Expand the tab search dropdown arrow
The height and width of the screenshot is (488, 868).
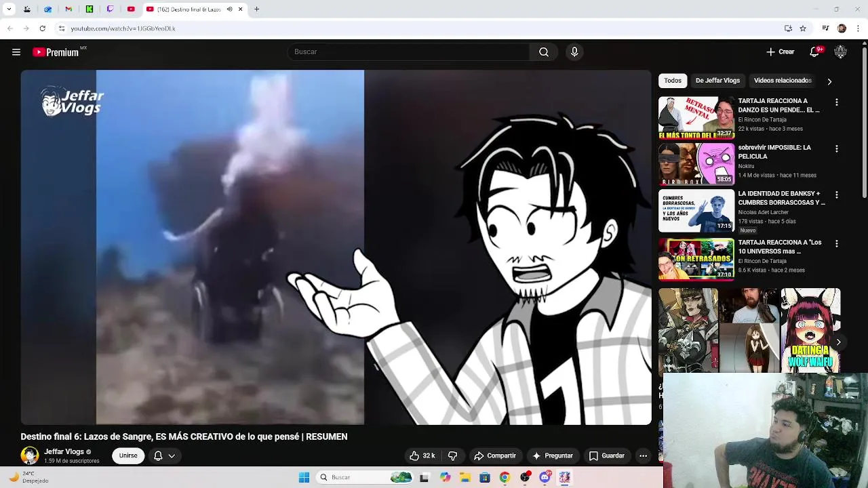[x=9, y=9]
